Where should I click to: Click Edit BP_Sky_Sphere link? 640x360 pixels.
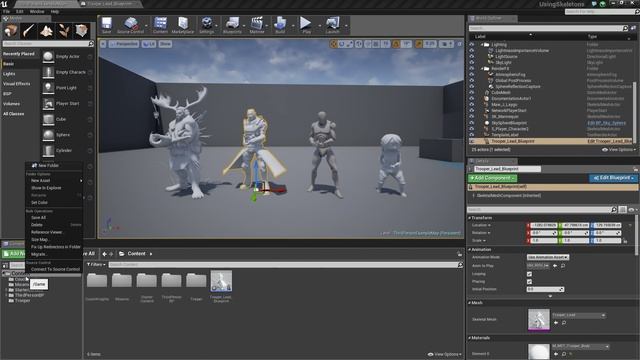click(x=607, y=123)
